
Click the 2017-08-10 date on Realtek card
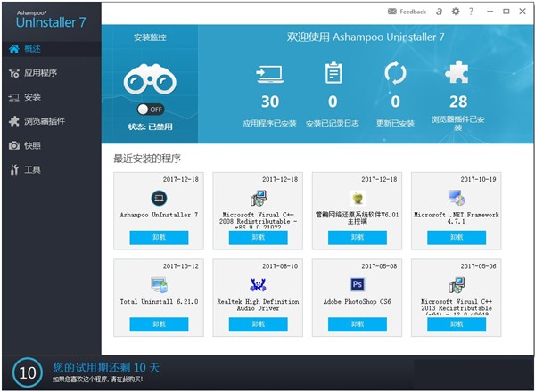(280, 266)
